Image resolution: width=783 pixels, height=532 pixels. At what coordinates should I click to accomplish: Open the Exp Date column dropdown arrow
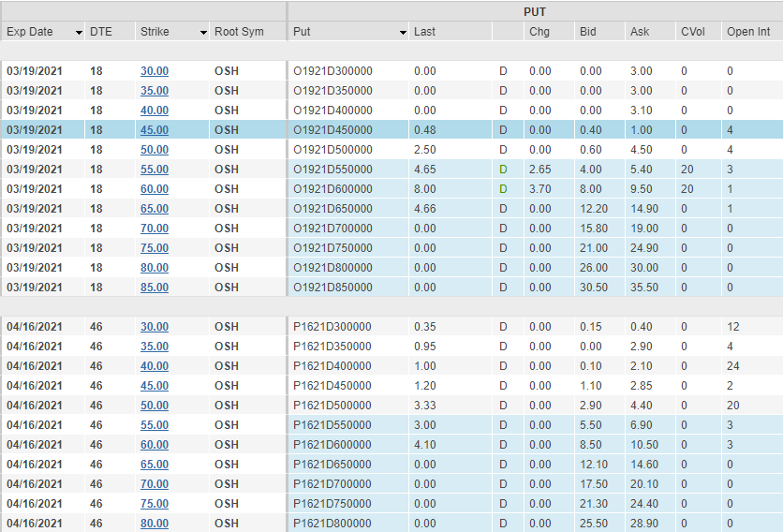(79, 33)
